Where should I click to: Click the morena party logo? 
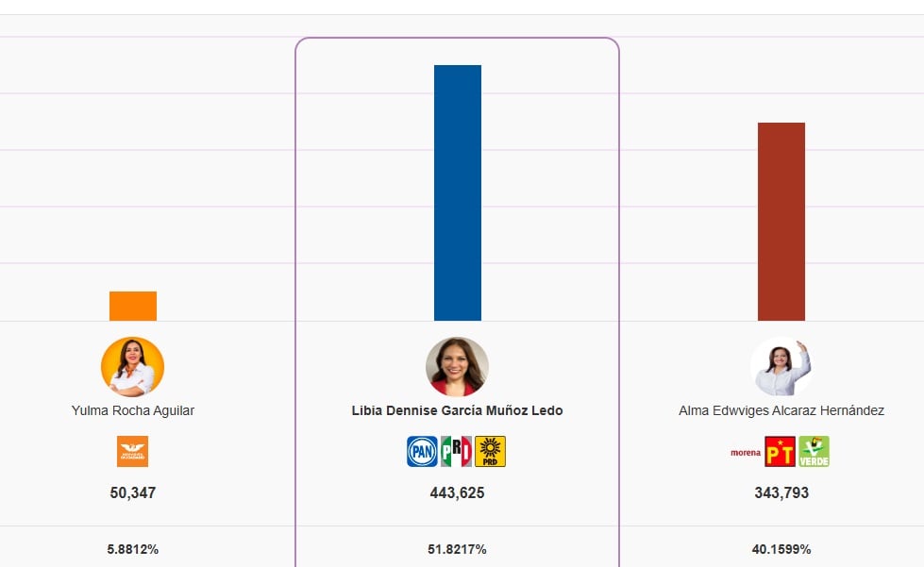click(x=745, y=452)
